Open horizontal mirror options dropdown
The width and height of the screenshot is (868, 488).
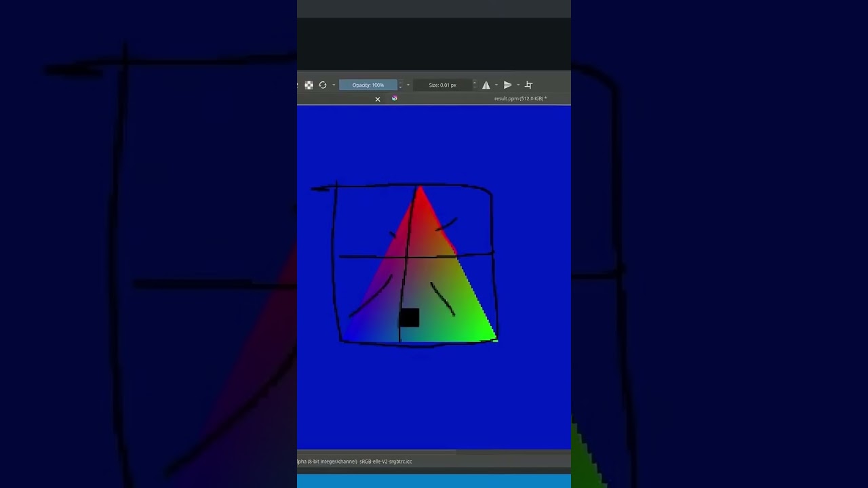(x=496, y=85)
